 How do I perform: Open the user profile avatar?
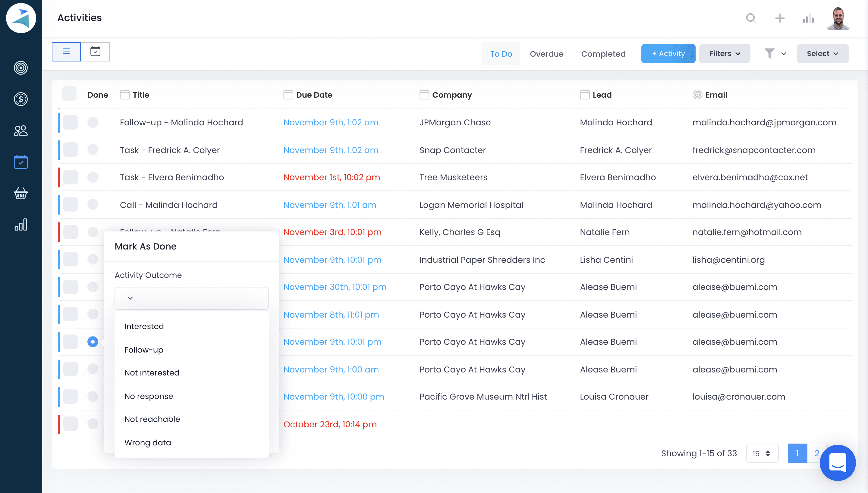click(x=838, y=18)
